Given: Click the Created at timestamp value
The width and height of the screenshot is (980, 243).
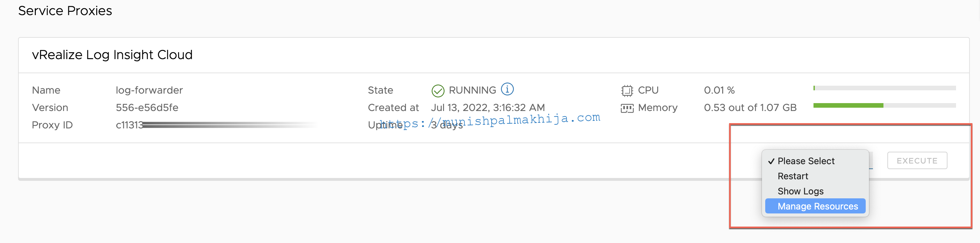Looking at the screenshot, I should click(x=488, y=108).
